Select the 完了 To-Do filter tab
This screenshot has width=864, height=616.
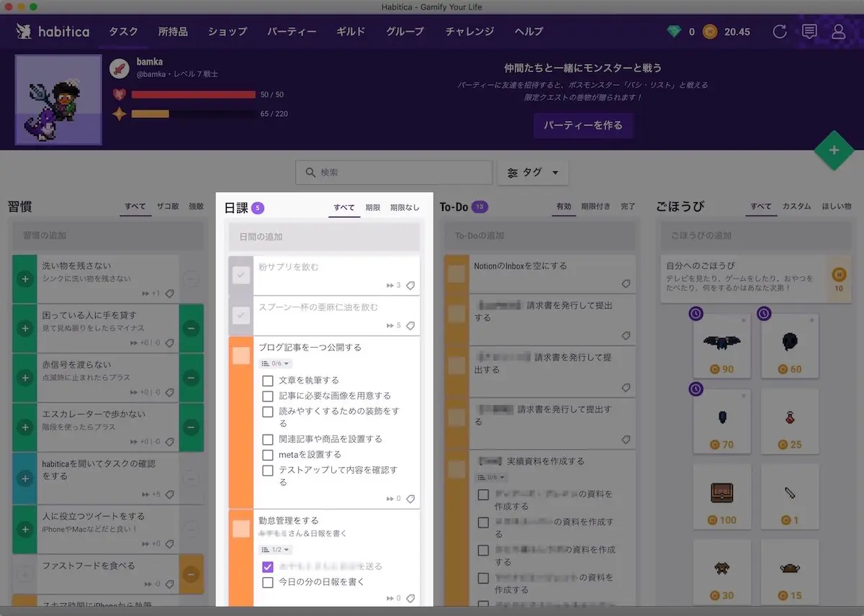[x=628, y=207]
